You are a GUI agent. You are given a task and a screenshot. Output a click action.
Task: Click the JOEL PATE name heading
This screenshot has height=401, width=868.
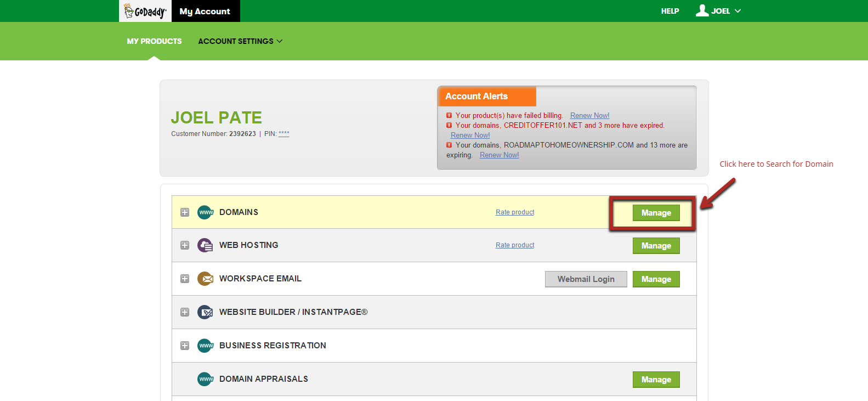(217, 117)
